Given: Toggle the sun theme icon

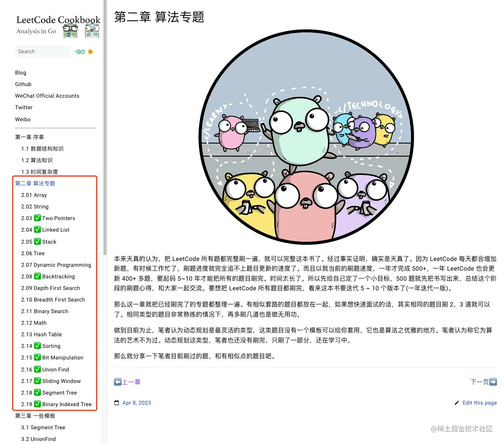Looking at the screenshot, I should click(90, 52).
